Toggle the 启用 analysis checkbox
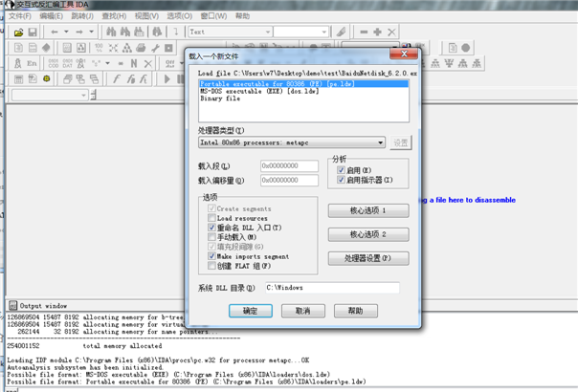Viewport: 578px width, 392px height. tap(341, 170)
